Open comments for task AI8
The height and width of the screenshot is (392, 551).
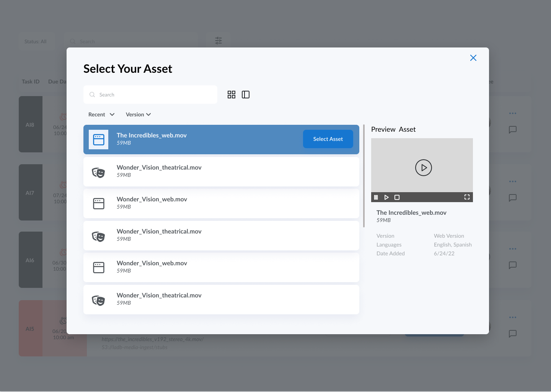(513, 130)
